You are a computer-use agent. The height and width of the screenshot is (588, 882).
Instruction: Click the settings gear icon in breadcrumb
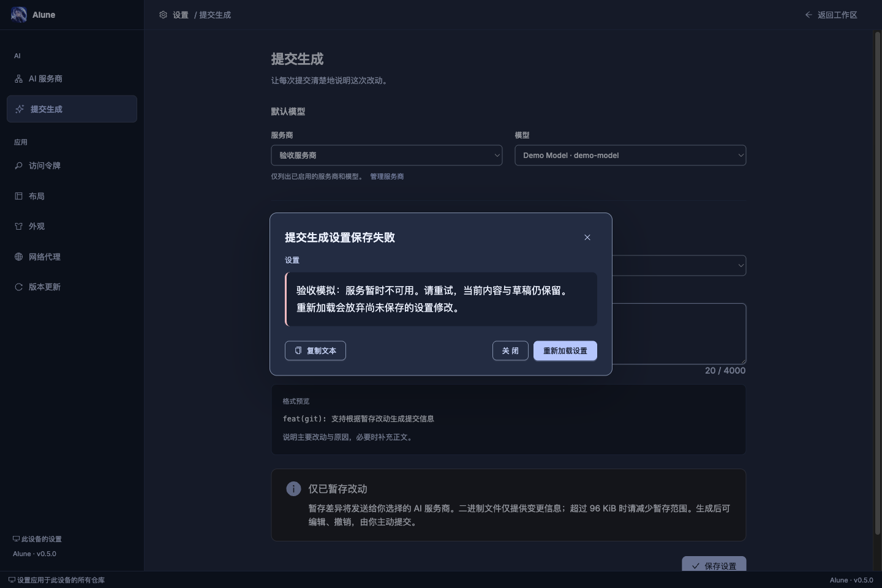163,15
